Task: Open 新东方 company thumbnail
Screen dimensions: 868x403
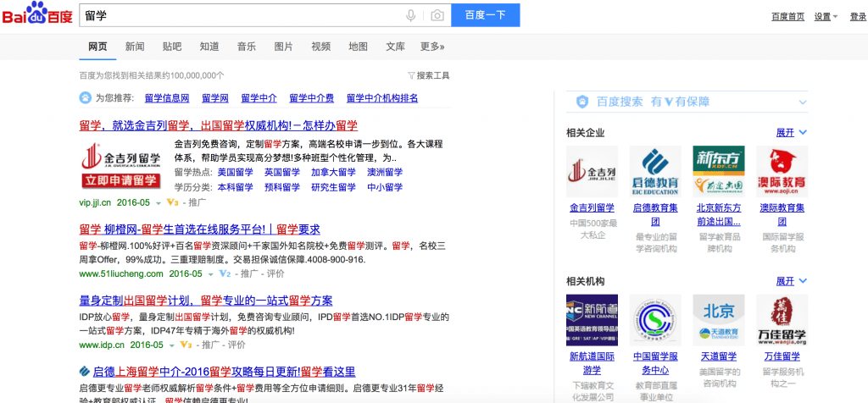Action: click(x=719, y=171)
